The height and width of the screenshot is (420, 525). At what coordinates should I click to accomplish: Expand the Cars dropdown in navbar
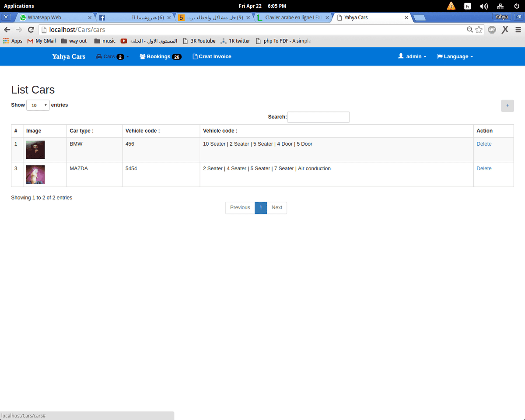click(112, 56)
